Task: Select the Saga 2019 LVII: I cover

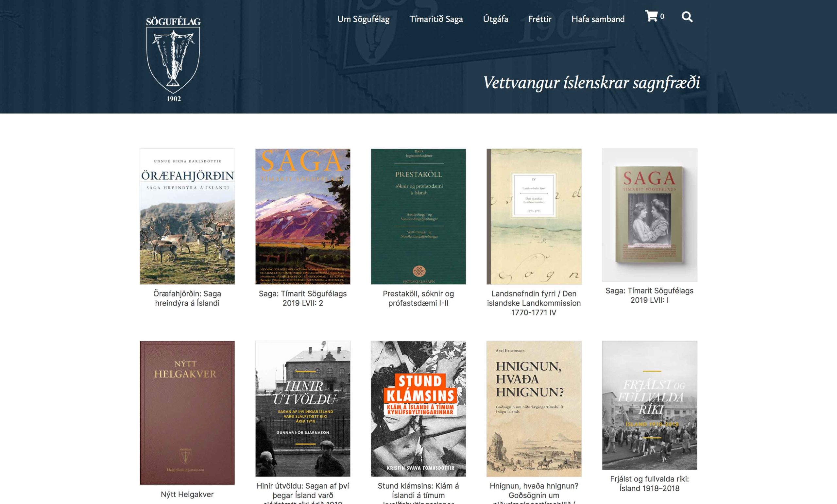Action: [649, 215]
